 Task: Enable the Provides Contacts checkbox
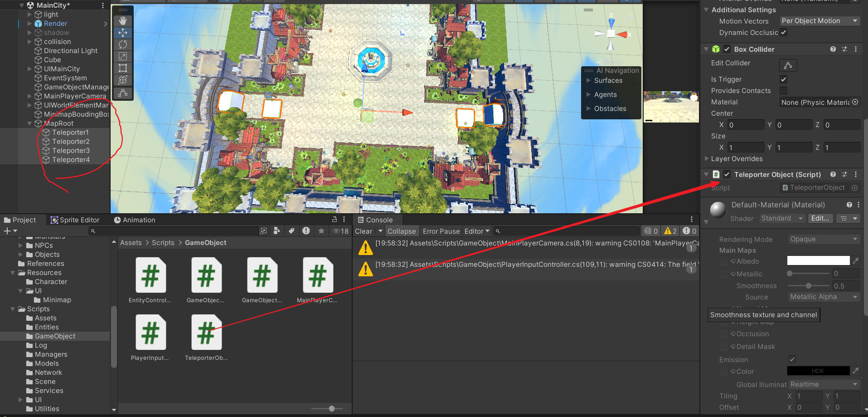pyautogui.click(x=783, y=91)
